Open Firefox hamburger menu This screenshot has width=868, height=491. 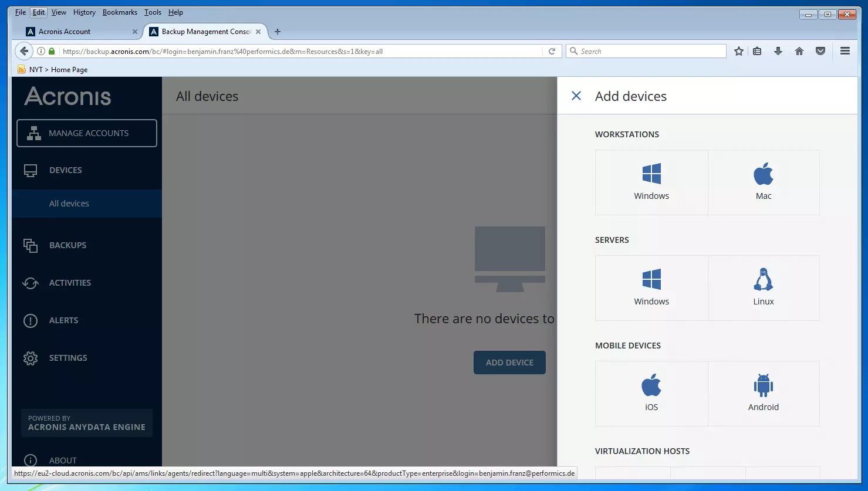tap(845, 51)
